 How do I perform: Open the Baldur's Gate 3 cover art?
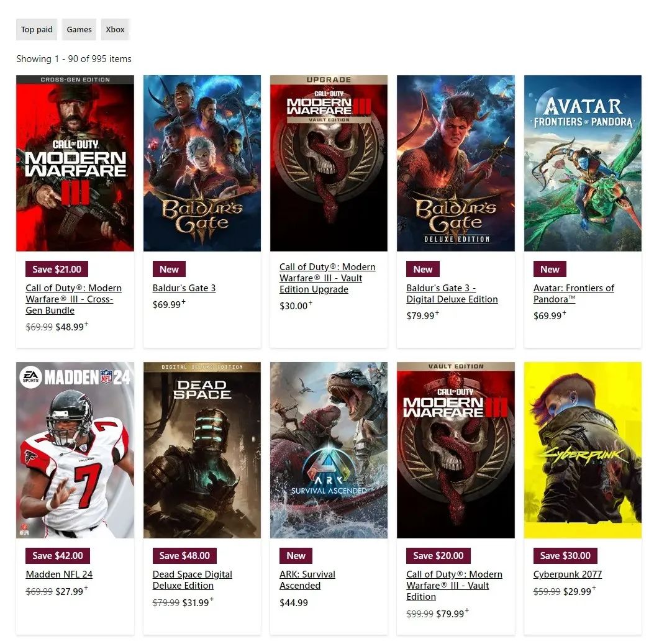202,163
